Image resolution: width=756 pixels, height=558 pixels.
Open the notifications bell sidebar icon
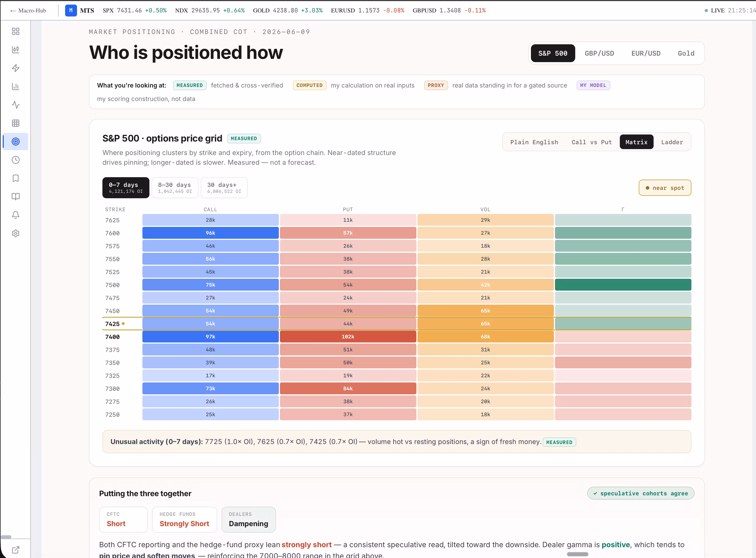[x=16, y=215]
